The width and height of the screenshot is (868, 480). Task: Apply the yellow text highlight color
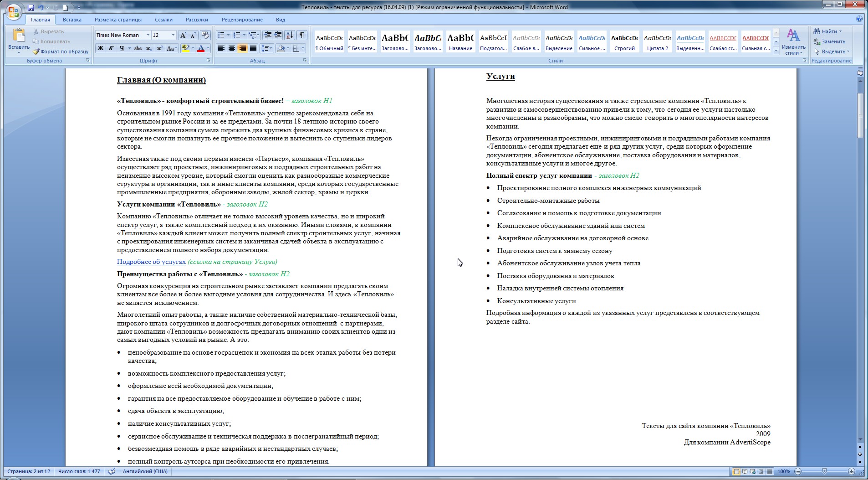pyautogui.click(x=185, y=48)
